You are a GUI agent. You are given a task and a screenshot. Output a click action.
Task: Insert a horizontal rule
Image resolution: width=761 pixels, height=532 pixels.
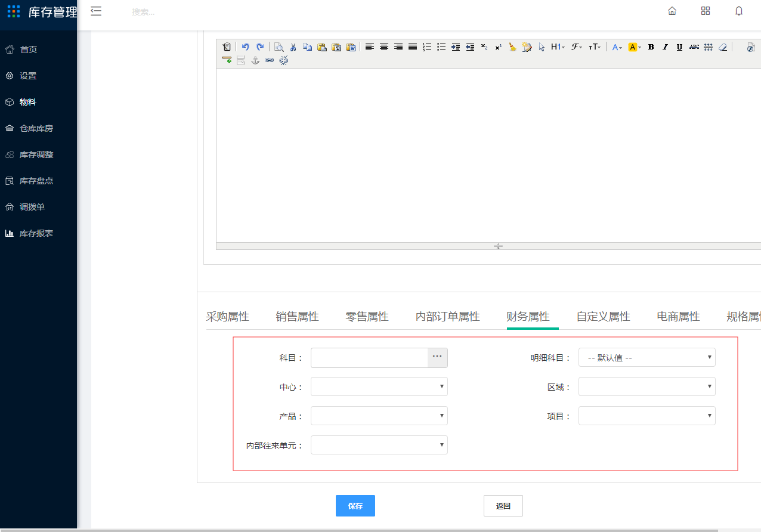coord(227,60)
